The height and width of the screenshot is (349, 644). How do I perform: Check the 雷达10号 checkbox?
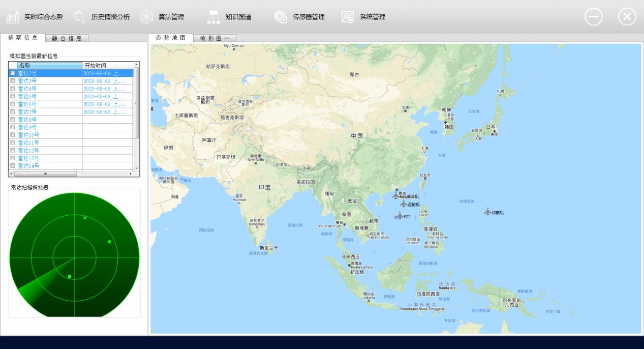click(x=13, y=135)
